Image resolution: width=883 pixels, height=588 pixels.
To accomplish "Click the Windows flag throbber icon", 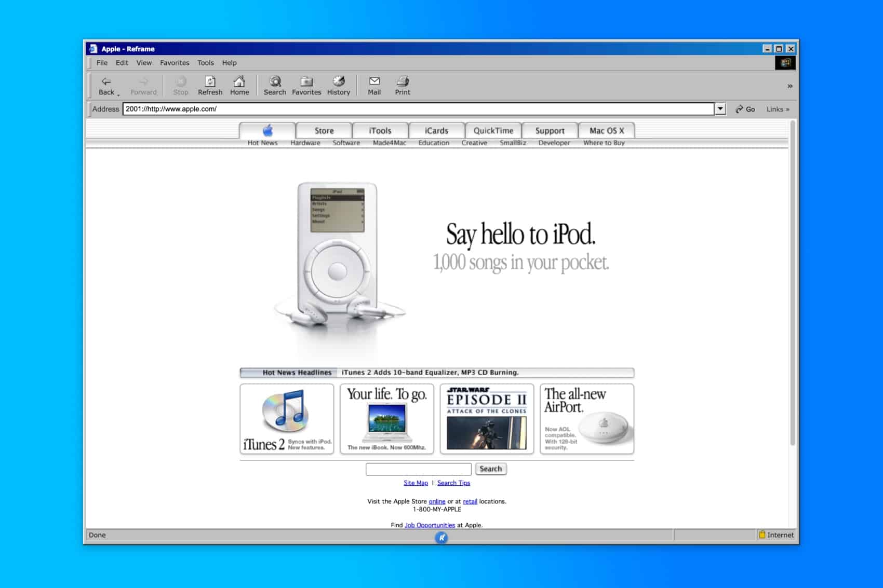I will click(x=785, y=63).
